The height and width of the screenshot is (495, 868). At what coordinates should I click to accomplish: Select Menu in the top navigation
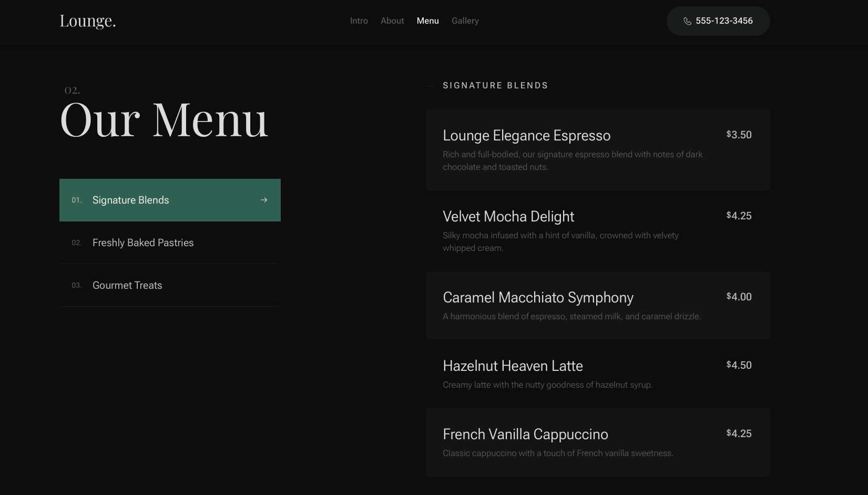pyautogui.click(x=427, y=21)
